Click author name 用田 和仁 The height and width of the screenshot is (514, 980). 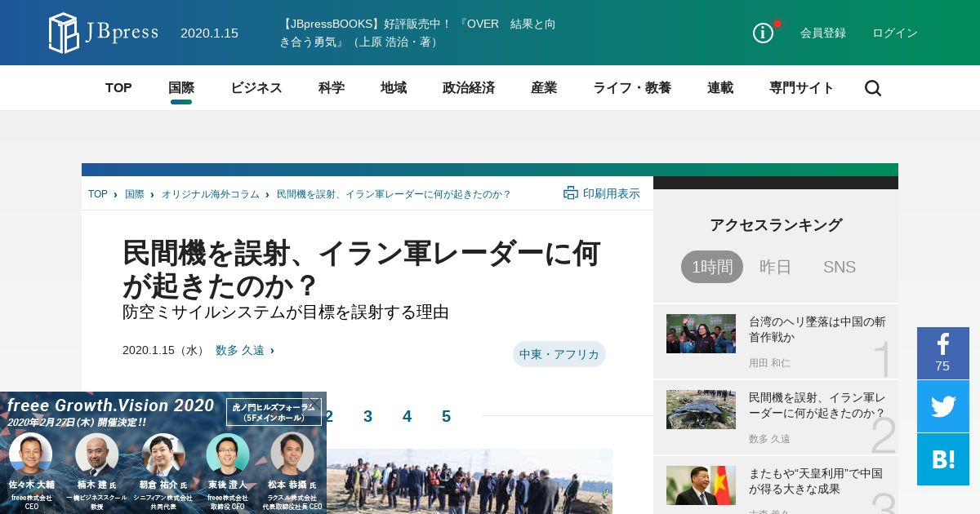pos(770,363)
